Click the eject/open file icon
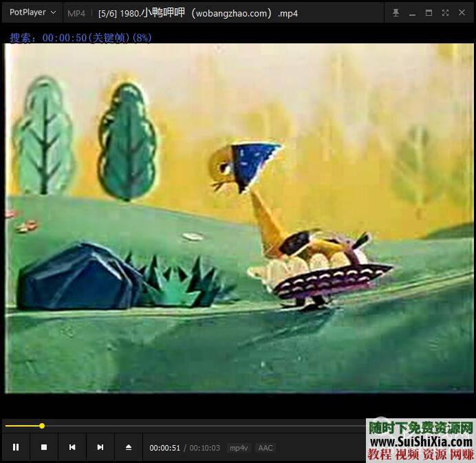The height and width of the screenshot is (463, 476). [x=129, y=447]
